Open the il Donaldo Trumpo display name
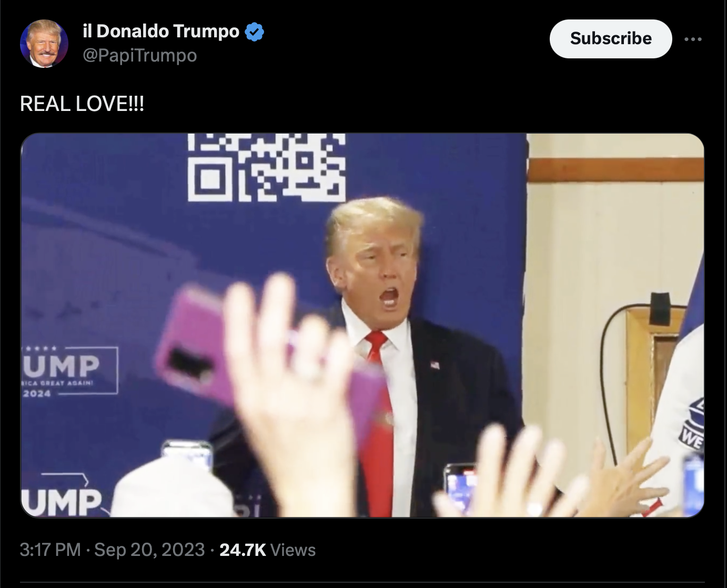727x588 pixels. (161, 31)
